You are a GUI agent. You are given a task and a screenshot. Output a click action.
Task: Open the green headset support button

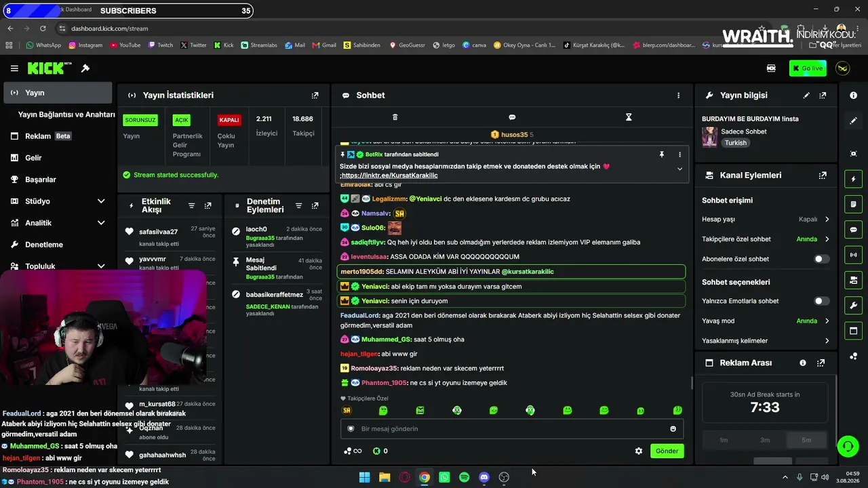click(x=848, y=446)
